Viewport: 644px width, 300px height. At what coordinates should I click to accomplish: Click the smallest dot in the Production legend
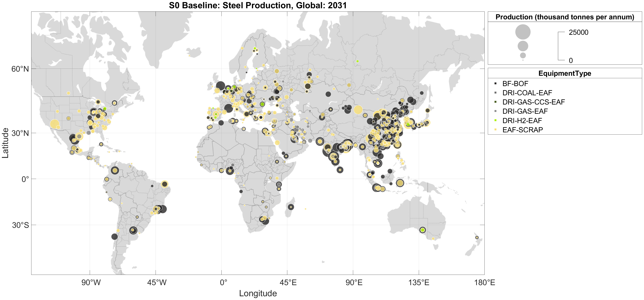click(523, 60)
